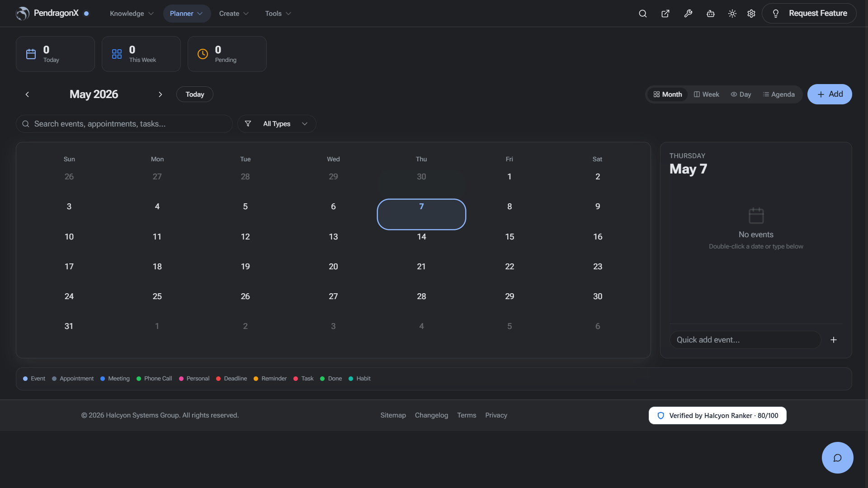Open the Sitemap footer link
This screenshot has height=488, width=868.
click(x=393, y=415)
